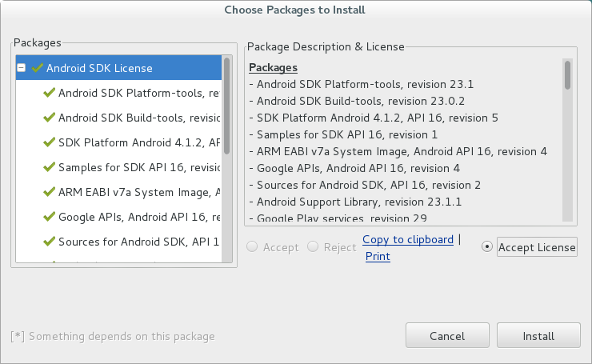Click the green checkmark beside Android SDK License
The image size is (592, 364).
[x=38, y=67]
